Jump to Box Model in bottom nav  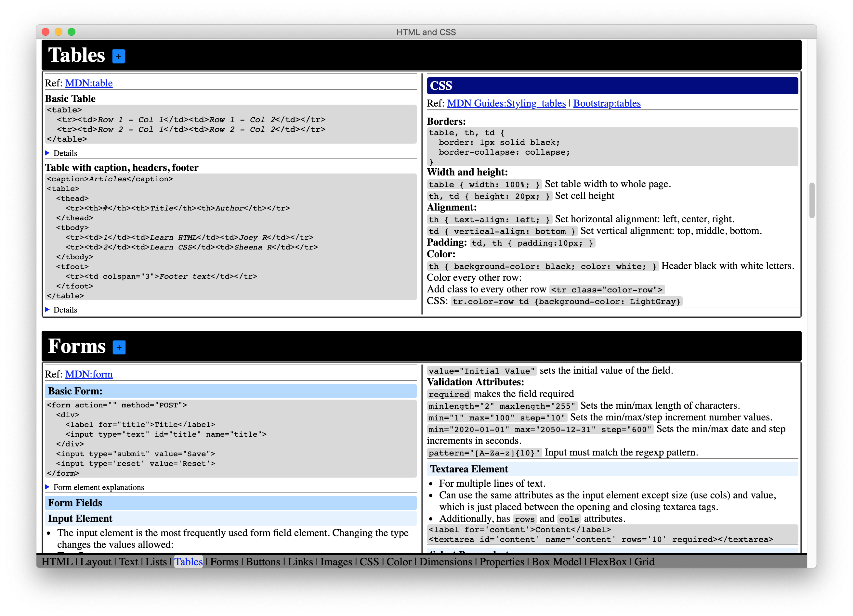(556, 561)
